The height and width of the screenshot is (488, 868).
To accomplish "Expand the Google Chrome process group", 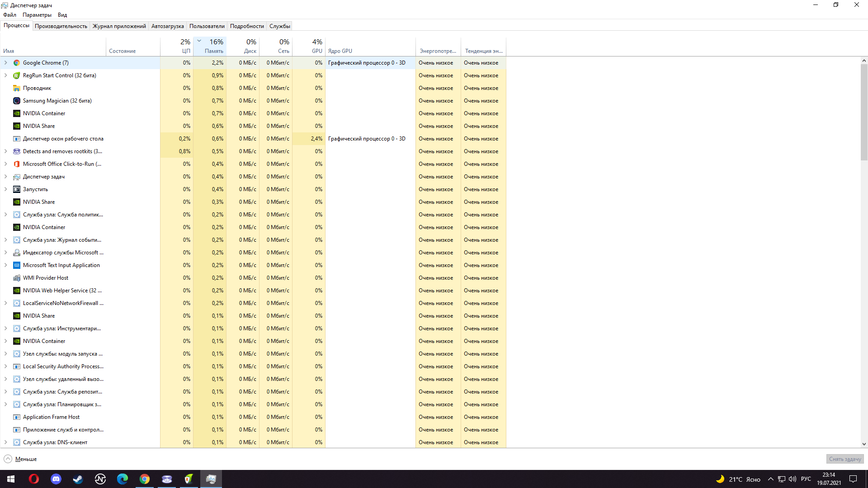I will click(x=6, y=63).
